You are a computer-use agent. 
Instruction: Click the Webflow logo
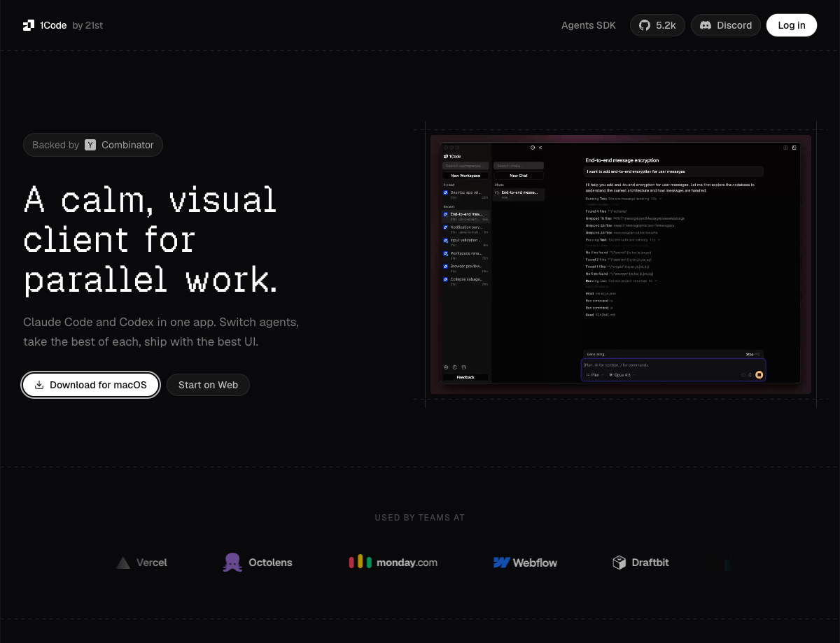click(x=501, y=563)
